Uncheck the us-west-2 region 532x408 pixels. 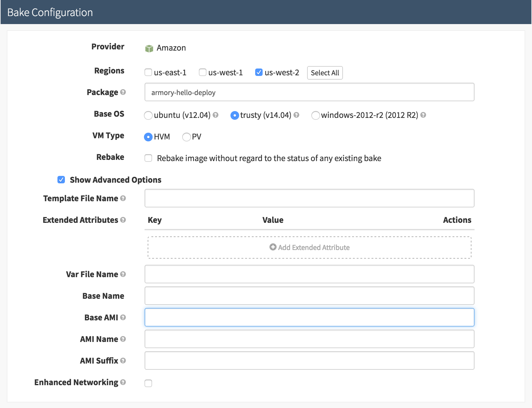coord(259,73)
